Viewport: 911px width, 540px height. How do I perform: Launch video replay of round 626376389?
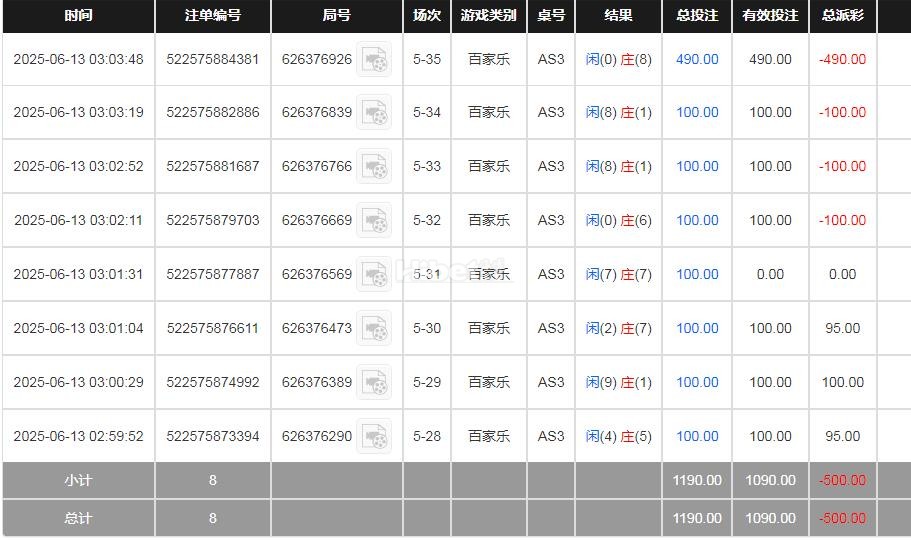pyautogui.click(x=374, y=383)
